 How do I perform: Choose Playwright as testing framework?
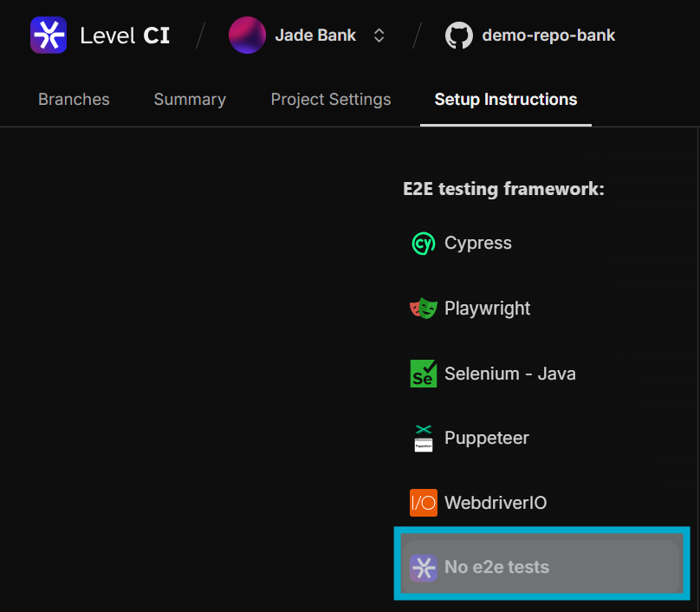487,309
